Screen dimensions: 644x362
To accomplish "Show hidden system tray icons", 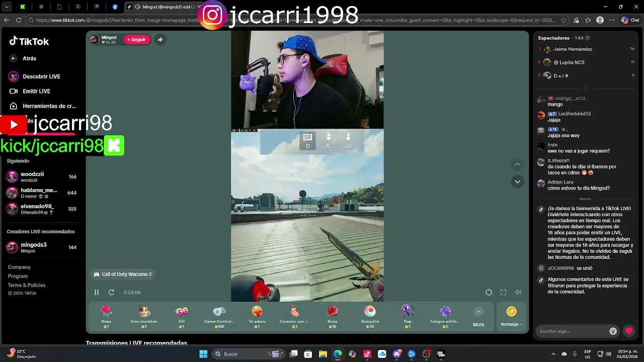I will point(553,354).
